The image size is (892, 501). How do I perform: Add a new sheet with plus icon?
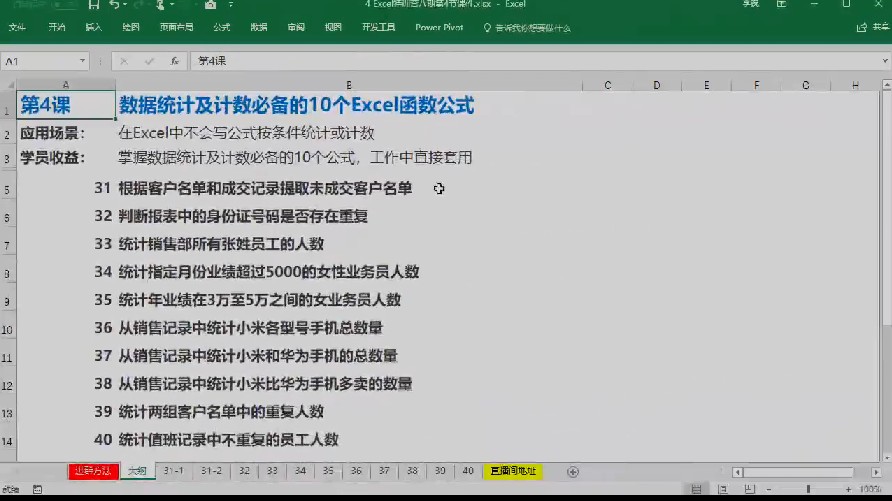coord(573,471)
